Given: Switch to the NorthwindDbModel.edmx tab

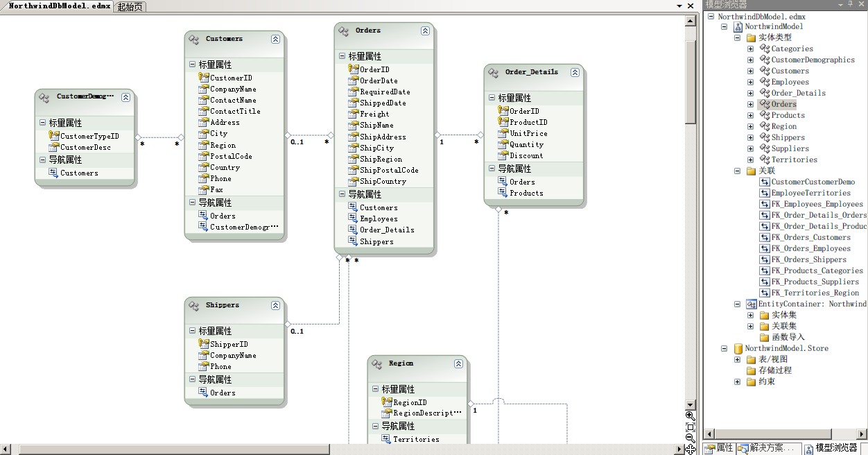Looking at the screenshot, I should click(x=58, y=6).
